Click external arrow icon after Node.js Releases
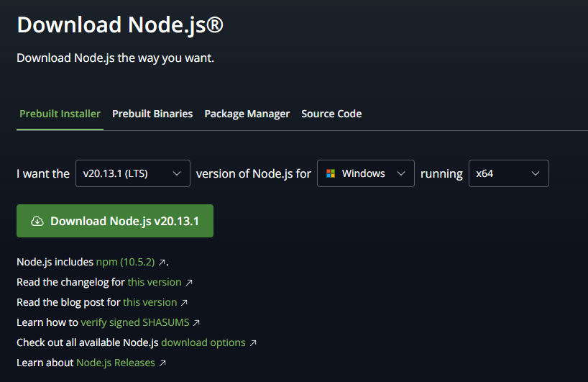This screenshot has height=382, width=588. [162, 363]
